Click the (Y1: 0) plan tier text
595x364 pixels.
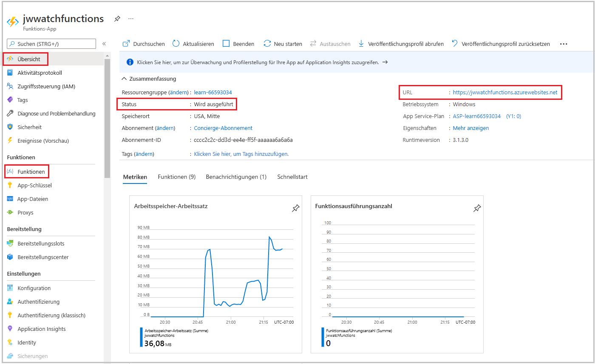(x=514, y=116)
